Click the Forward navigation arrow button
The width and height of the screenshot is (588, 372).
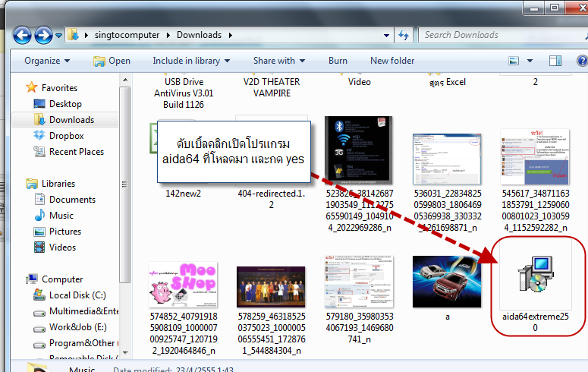43,35
